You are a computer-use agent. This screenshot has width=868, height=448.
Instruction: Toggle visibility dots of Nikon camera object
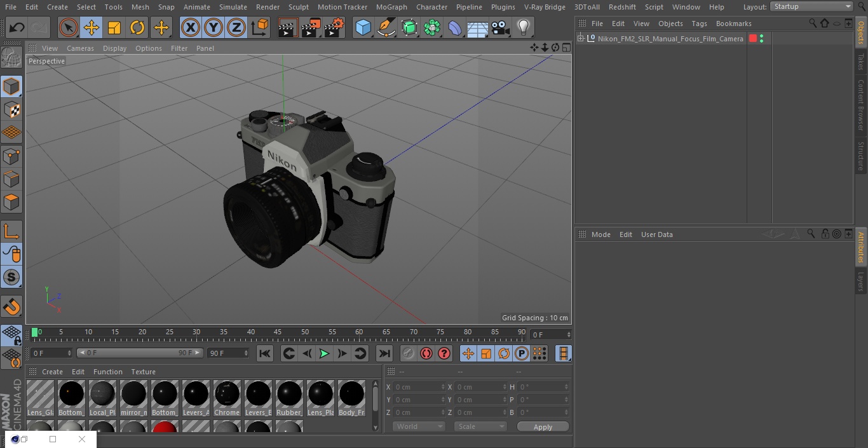[762, 39]
